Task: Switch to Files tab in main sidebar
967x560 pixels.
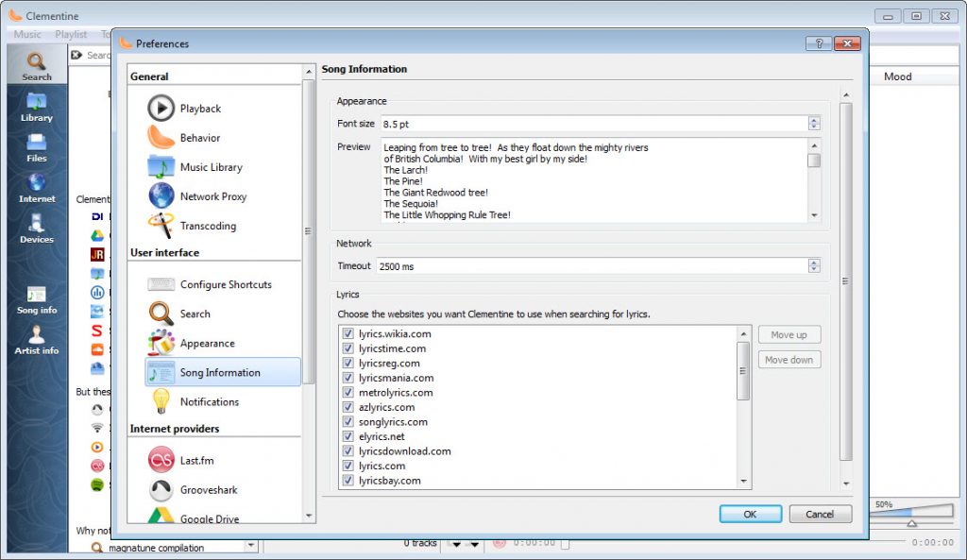Action: 37,148
